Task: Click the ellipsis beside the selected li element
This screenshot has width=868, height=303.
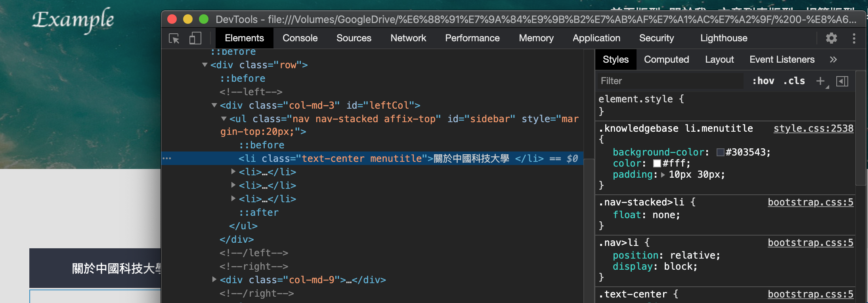Action: (x=167, y=159)
